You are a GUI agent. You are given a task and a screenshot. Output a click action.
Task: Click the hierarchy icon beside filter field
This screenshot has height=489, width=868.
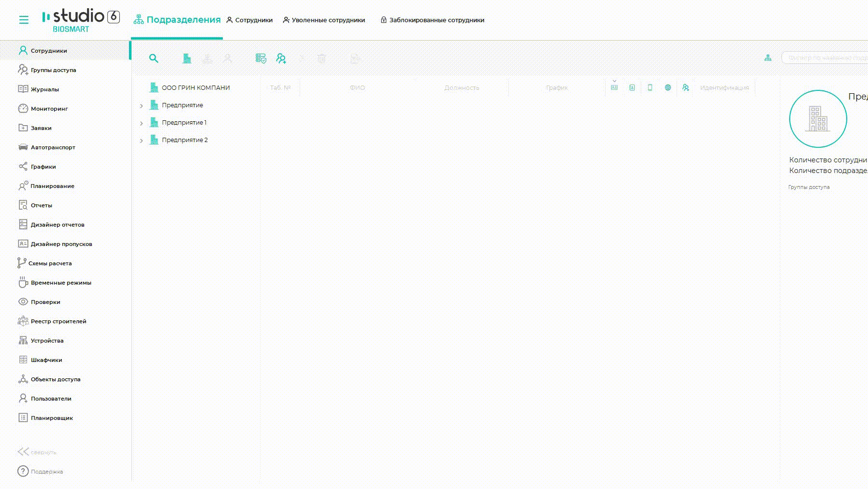click(x=768, y=58)
